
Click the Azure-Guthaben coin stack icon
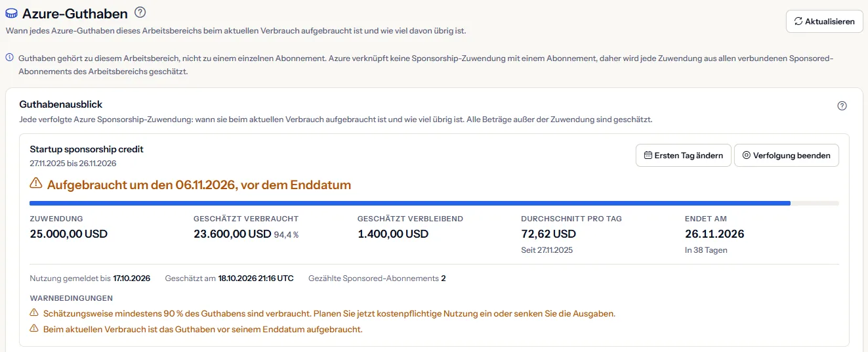coord(11,12)
